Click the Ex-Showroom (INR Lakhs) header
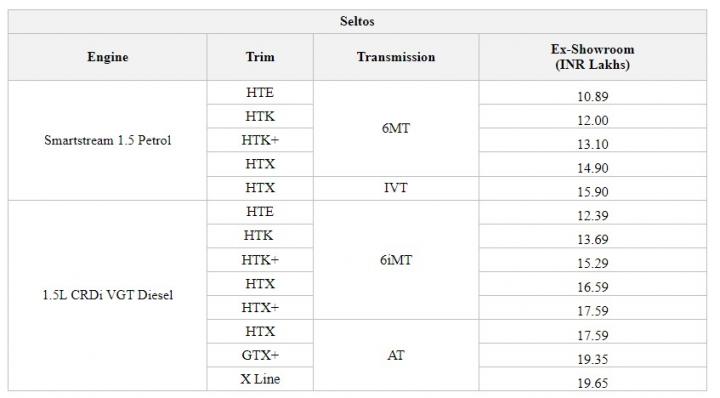720x398 pixels. tap(593, 57)
